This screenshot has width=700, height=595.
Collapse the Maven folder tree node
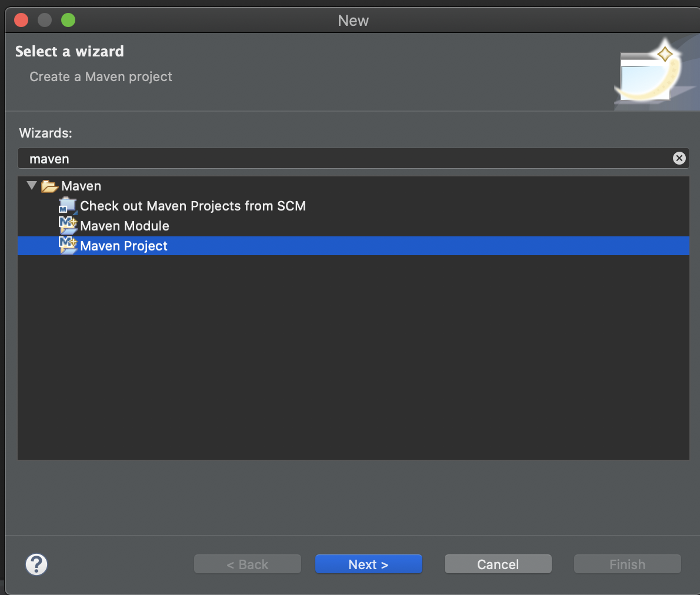[x=32, y=185]
